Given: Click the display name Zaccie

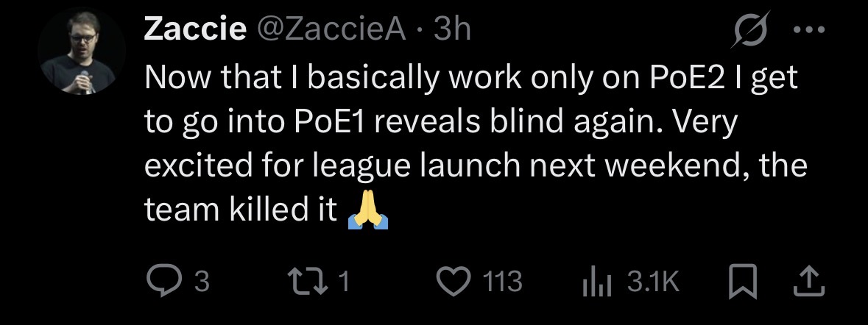Looking at the screenshot, I should click(195, 29).
